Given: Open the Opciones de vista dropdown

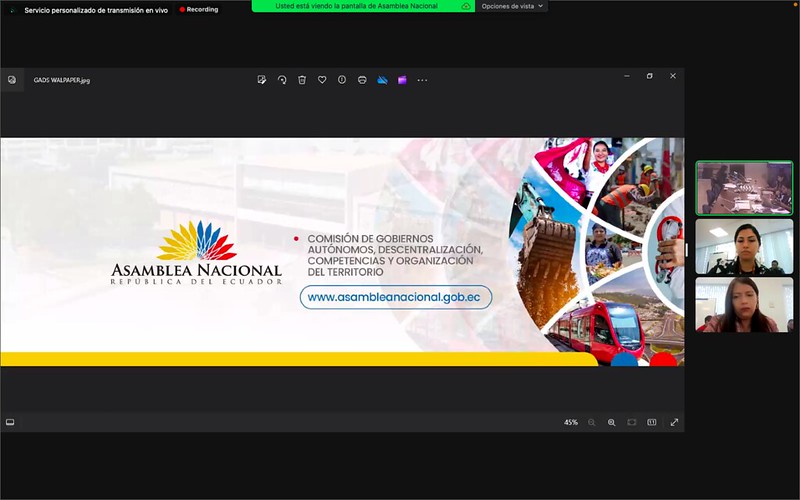Looking at the screenshot, I should coord(512,6).
